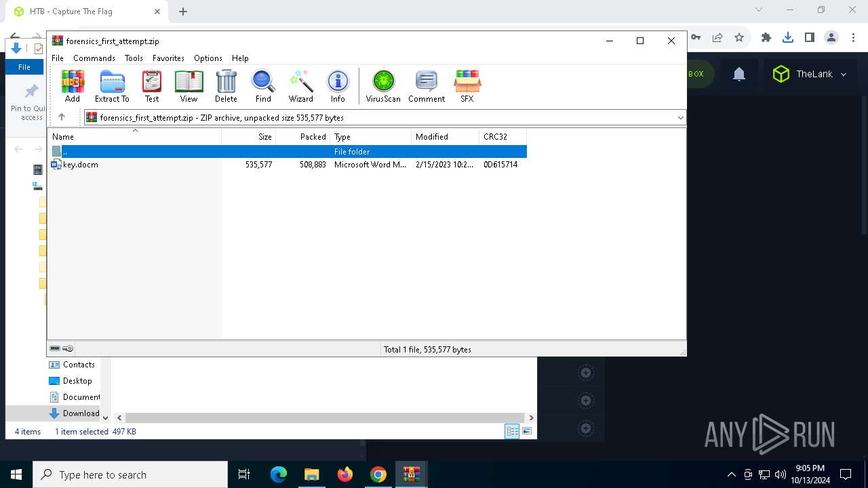Image resolution: width=868 pixels, height=488 pixels.
Task: Open Chrome profile avatar
Action: [x=831, y=38]
